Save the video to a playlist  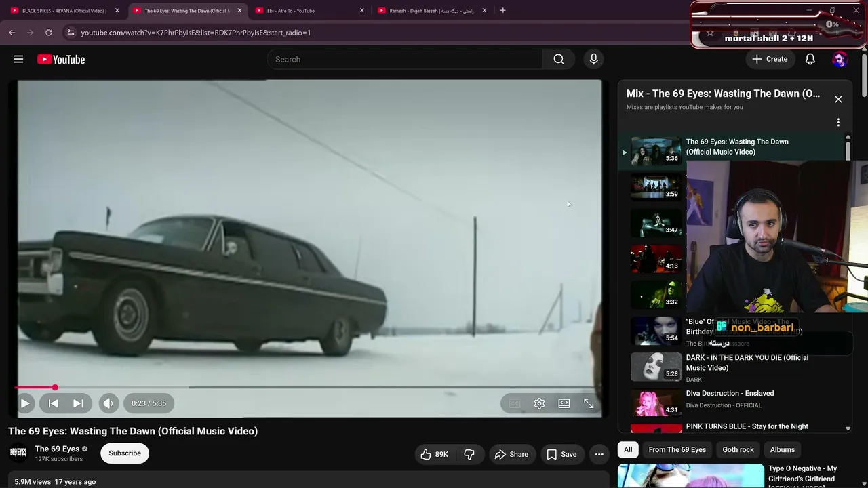click(561, 454)
